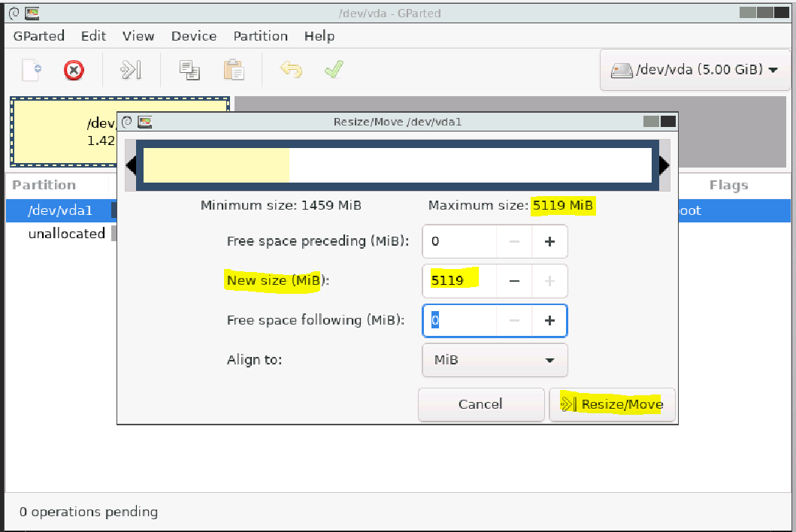Open the View menu
The image size is (796, 532).
(138, 36)
